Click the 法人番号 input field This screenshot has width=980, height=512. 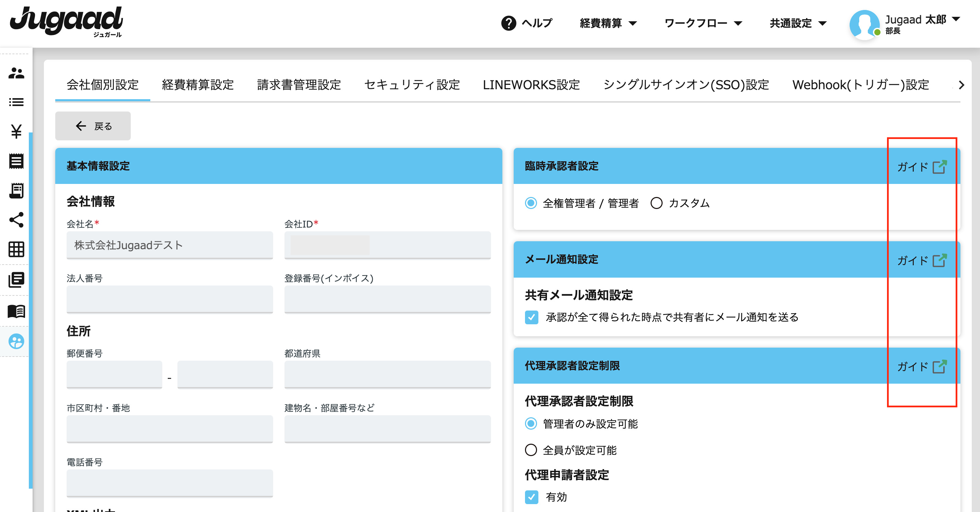coord(170,299)
